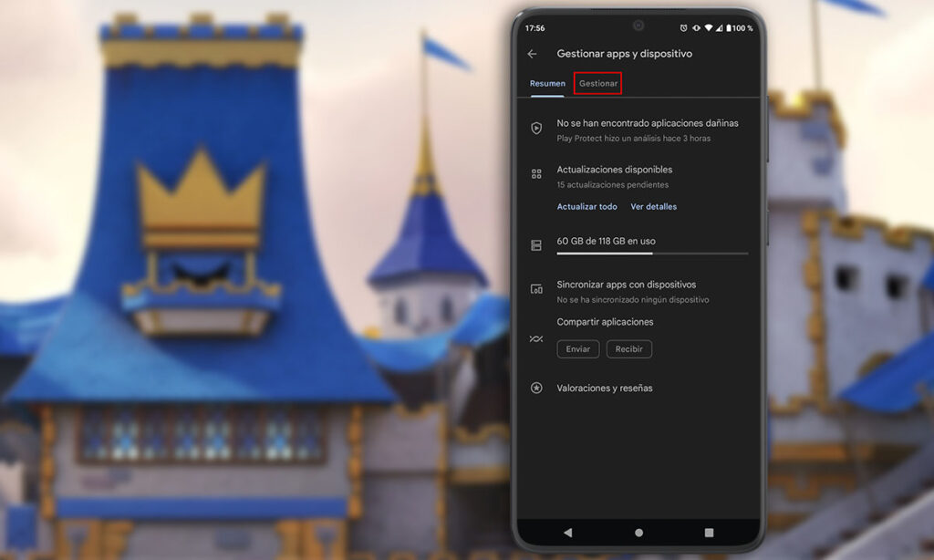Screen dimensions: 934x560
Task: Tap the Android home circle button
Action: pyautogui.click(x=638, y=533)
